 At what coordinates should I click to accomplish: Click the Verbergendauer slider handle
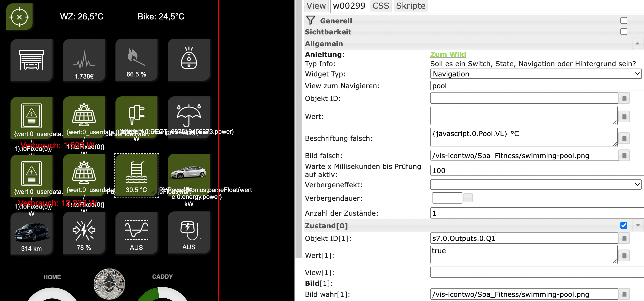468,198
